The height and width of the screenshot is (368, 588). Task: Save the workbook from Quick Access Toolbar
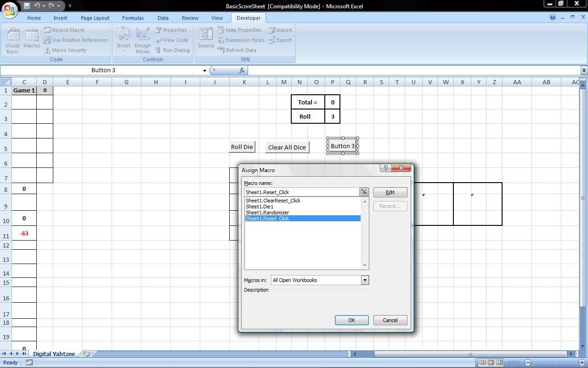pyautogui.click(x=27, y=6)
